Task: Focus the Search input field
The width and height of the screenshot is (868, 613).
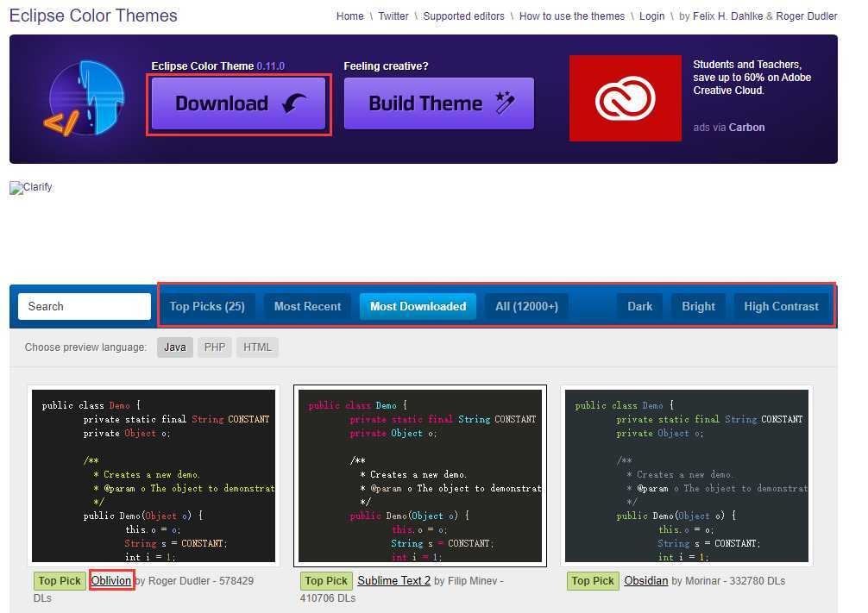Action: click(85, 307)
